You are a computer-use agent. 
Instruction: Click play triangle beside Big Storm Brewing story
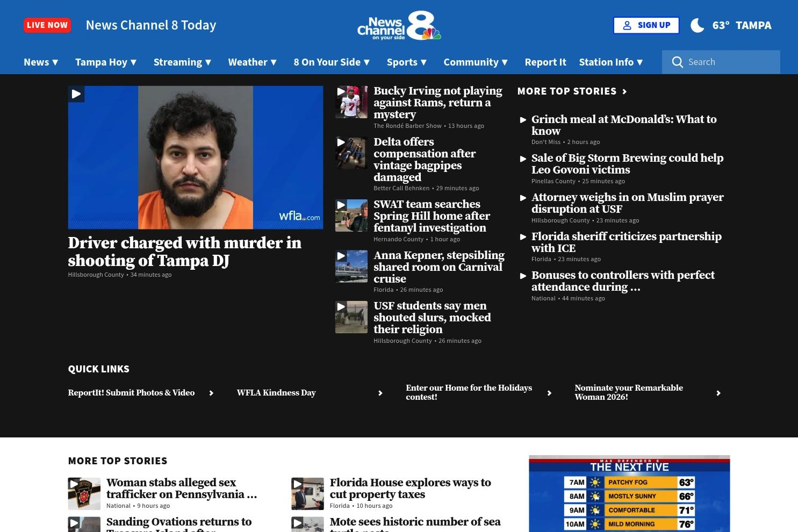523,159
